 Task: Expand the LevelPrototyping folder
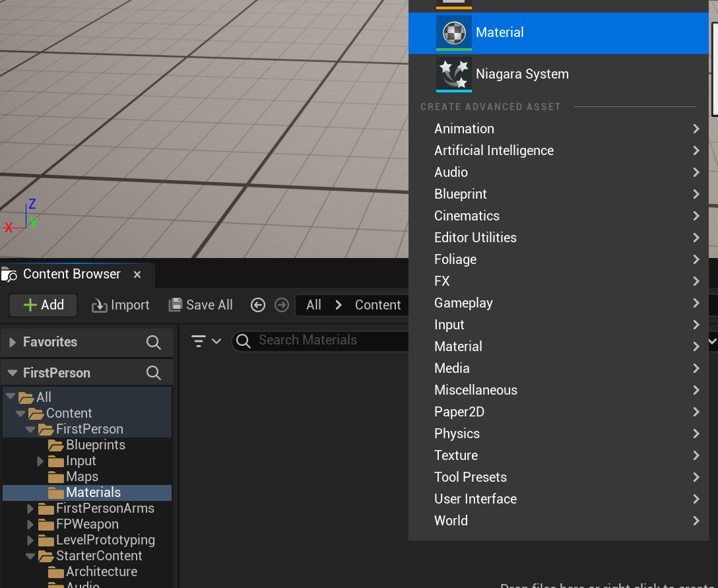(x=30, y=540)
